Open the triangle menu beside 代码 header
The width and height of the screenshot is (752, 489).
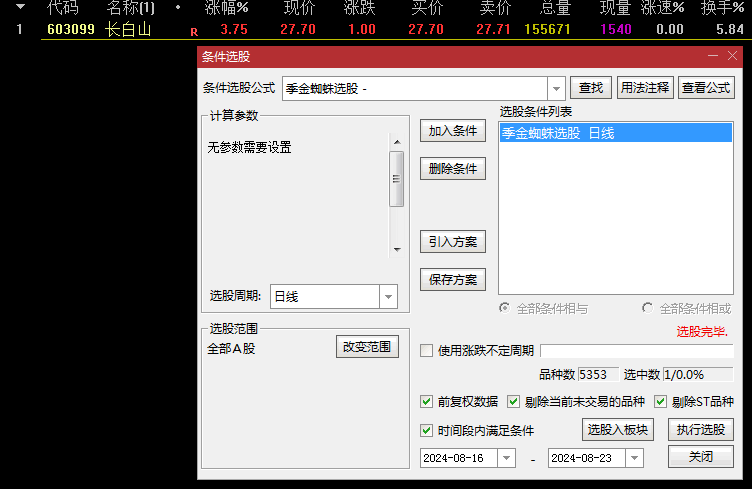point(20,7)
